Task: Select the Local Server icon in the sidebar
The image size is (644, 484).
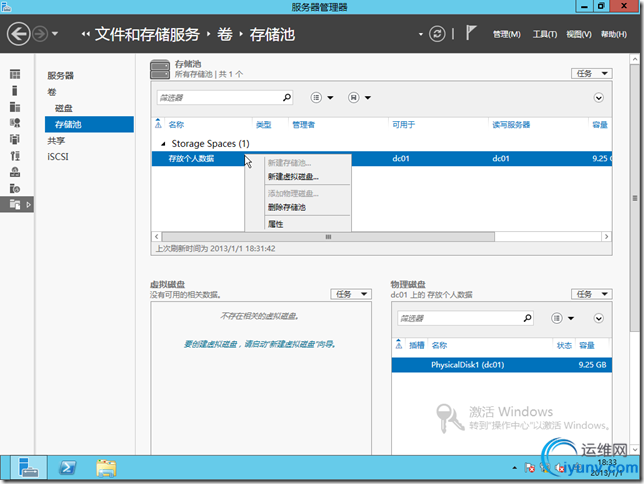Action: coord(15,90)
